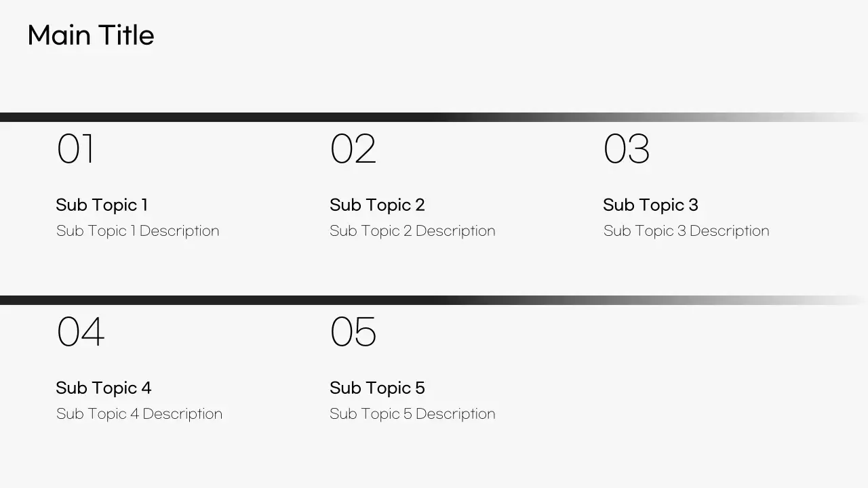868x488 pixels.
Task: Click the bold Sub Topic 1 heading
Action: tap(102, 205)
